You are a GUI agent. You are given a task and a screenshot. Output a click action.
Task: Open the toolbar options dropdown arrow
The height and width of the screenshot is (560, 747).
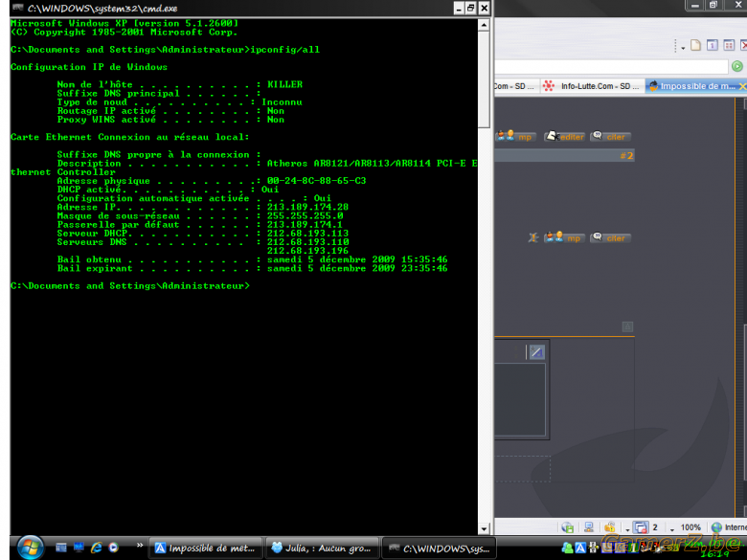click(x=683, y=48)
